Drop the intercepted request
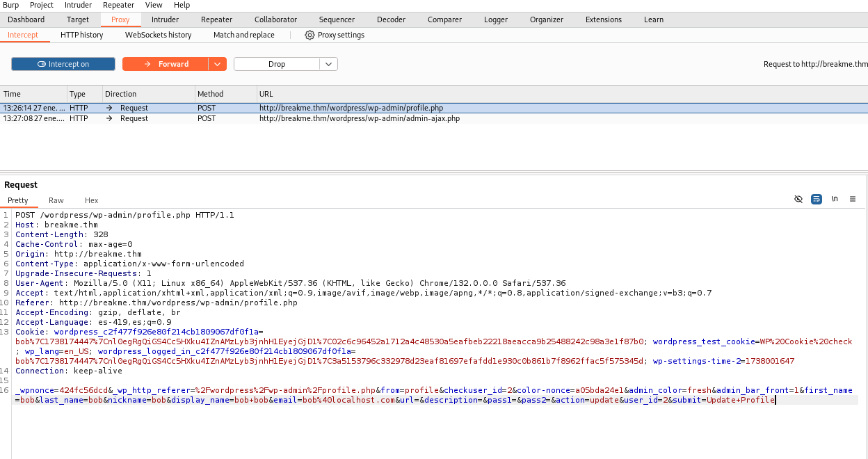Screen dimensions: 868x459 pos(277,64)
